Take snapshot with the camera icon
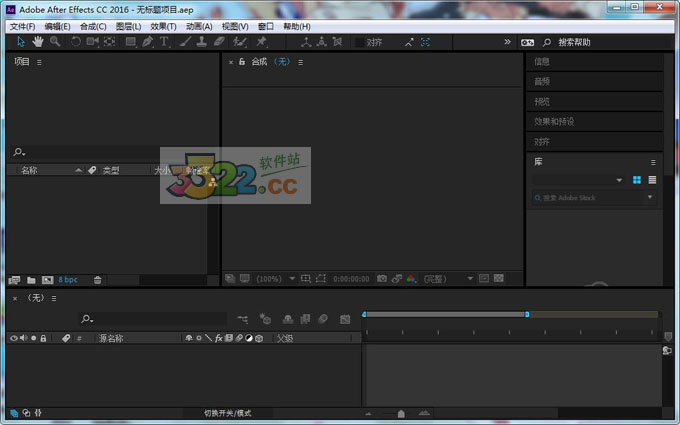The height and width of the screenshot is (425, 680). point(381,278)
